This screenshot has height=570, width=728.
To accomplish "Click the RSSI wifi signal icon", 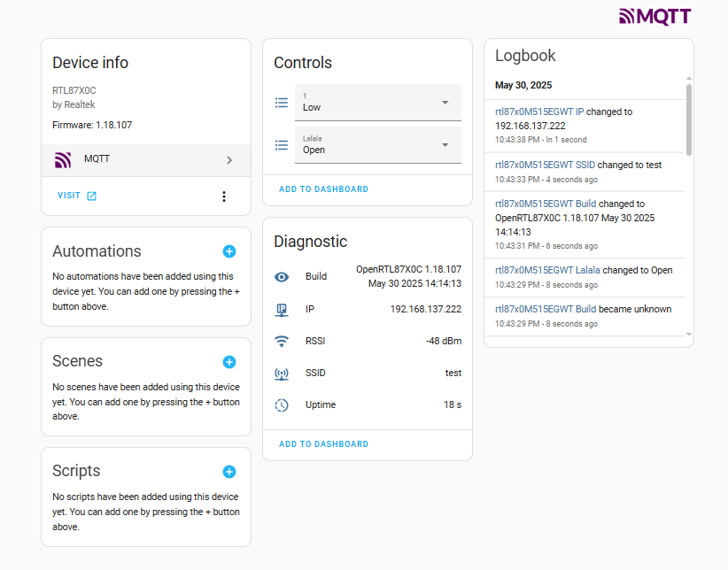I will [x=282, y=341].
